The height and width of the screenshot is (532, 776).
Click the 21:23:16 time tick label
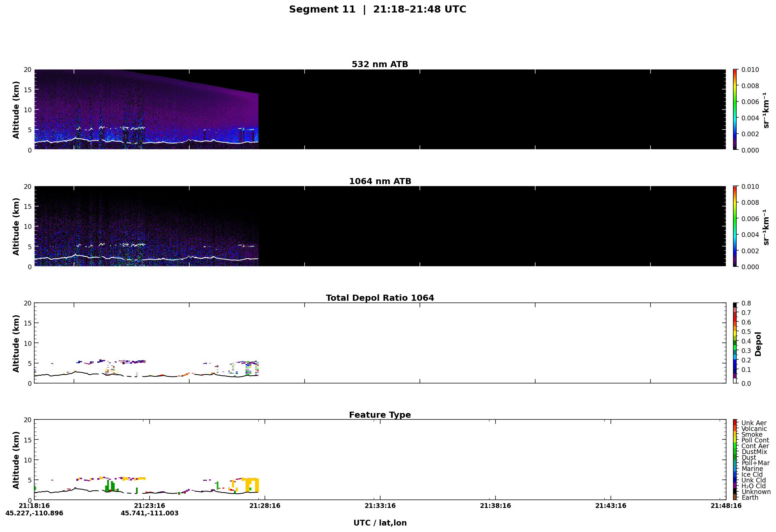[150, 506]
